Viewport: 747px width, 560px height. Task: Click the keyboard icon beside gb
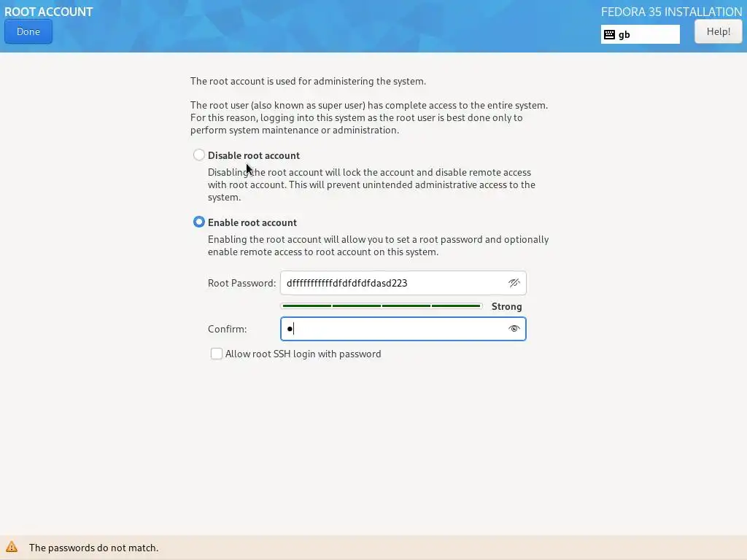609,34
